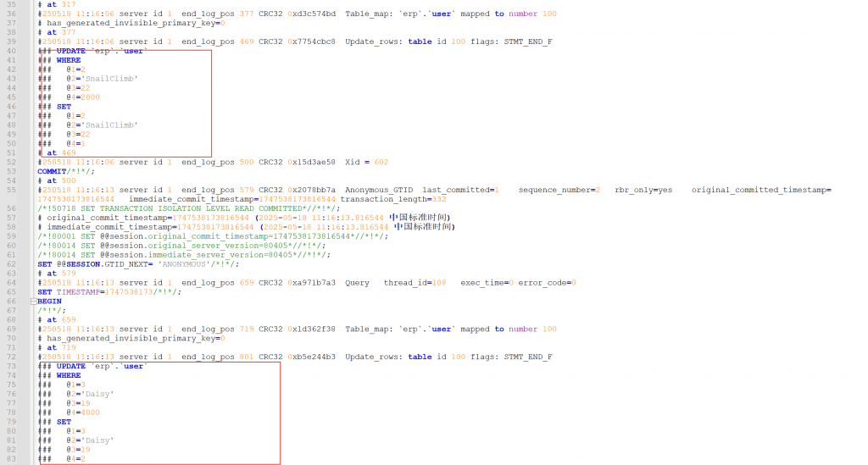Click TIMESTAMP keyword on line 65
868x465 pixels.
78,291
